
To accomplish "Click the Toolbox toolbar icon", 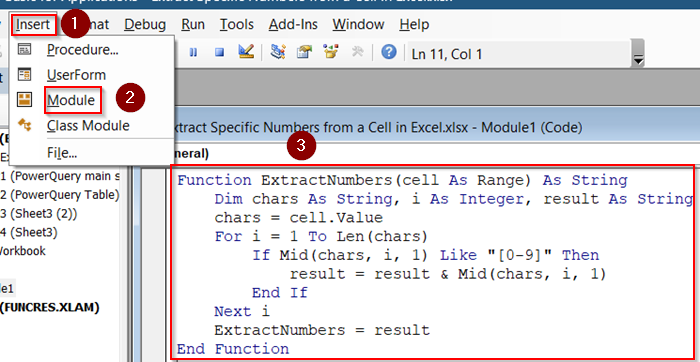I will click(358, 52).
